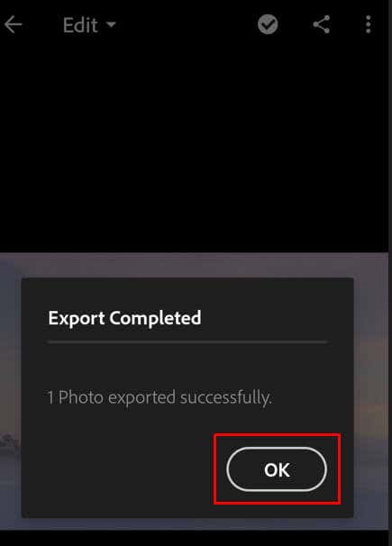Select the Edit mode label

coord(80,25)
